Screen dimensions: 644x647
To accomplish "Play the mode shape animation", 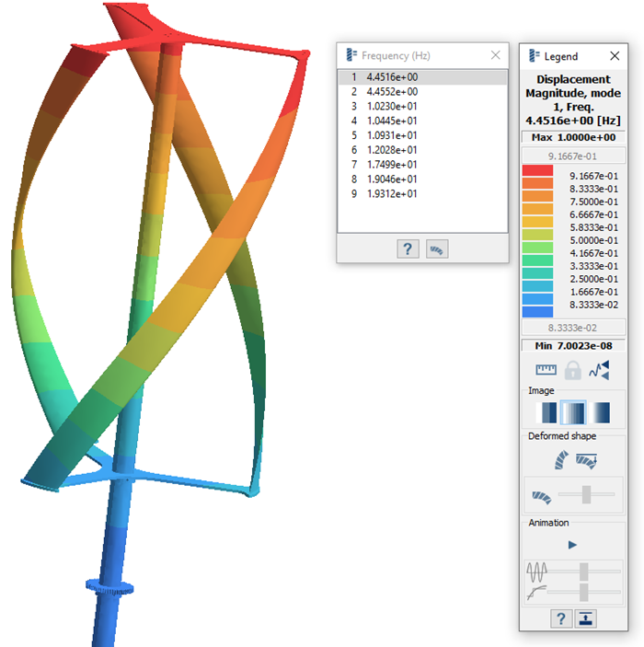I will tap(572, 545).
